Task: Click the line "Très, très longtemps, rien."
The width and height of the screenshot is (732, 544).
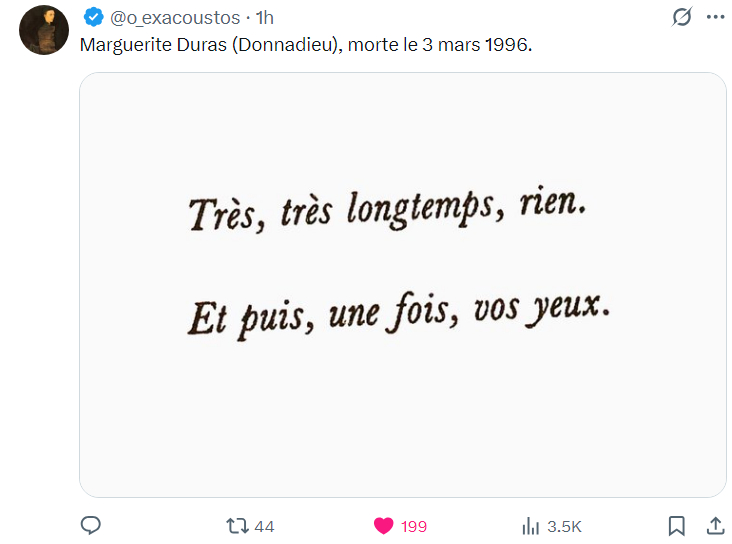Action: point(385,212)
